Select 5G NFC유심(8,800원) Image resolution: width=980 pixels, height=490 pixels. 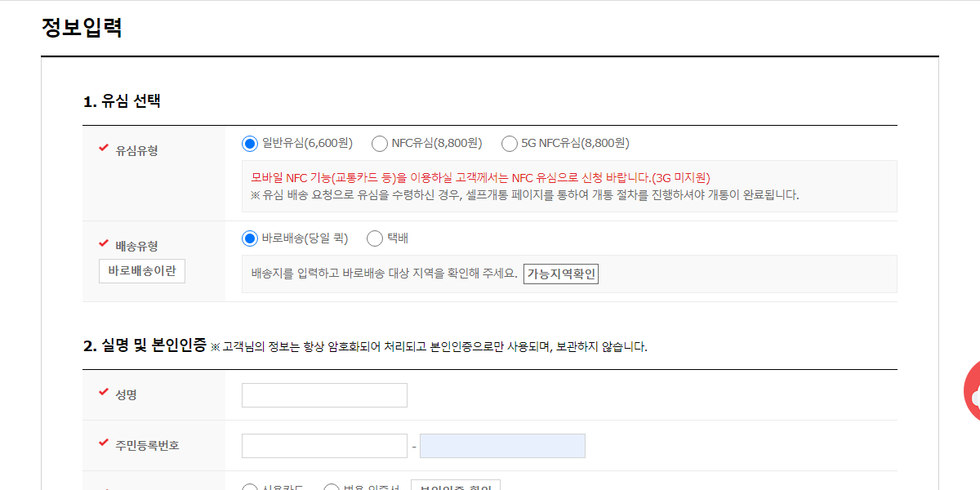click(509, 143)
